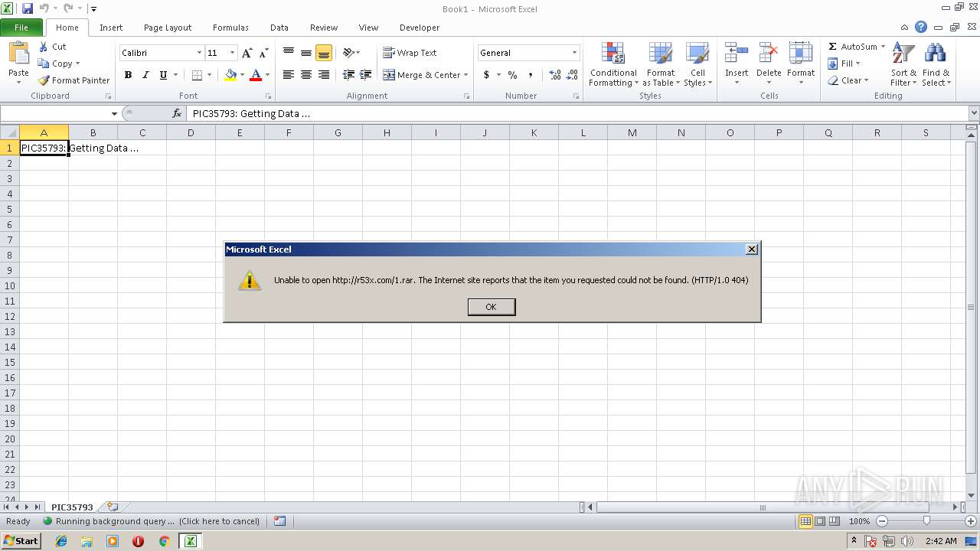Click OK in the Microsoft Excel dialog
Viewport: 980px width, 551px height.
(492, 307)
